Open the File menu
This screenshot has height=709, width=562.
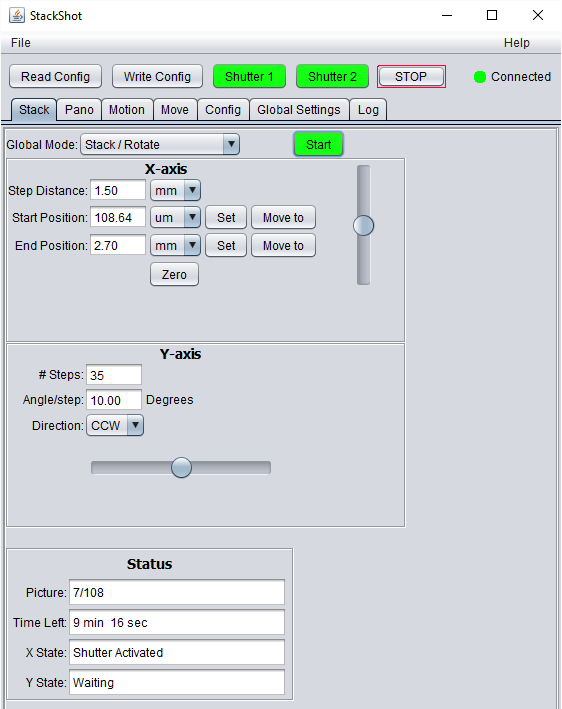[21, 43]
